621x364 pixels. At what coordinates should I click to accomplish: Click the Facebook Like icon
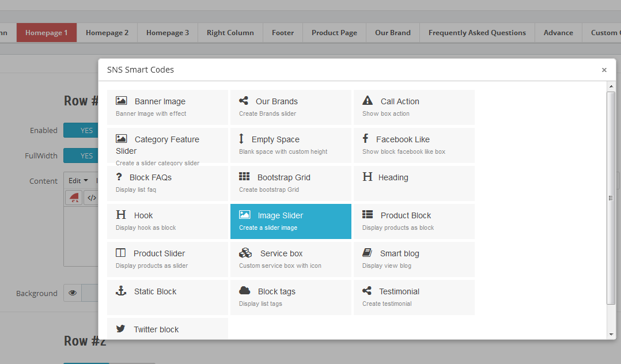point(365,139)
